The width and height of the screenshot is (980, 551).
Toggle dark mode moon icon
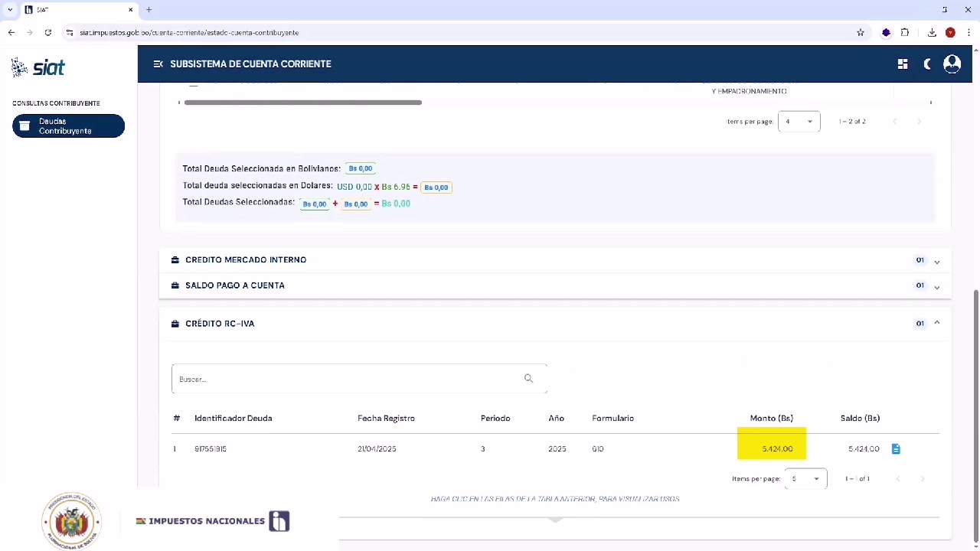[927, 64]
